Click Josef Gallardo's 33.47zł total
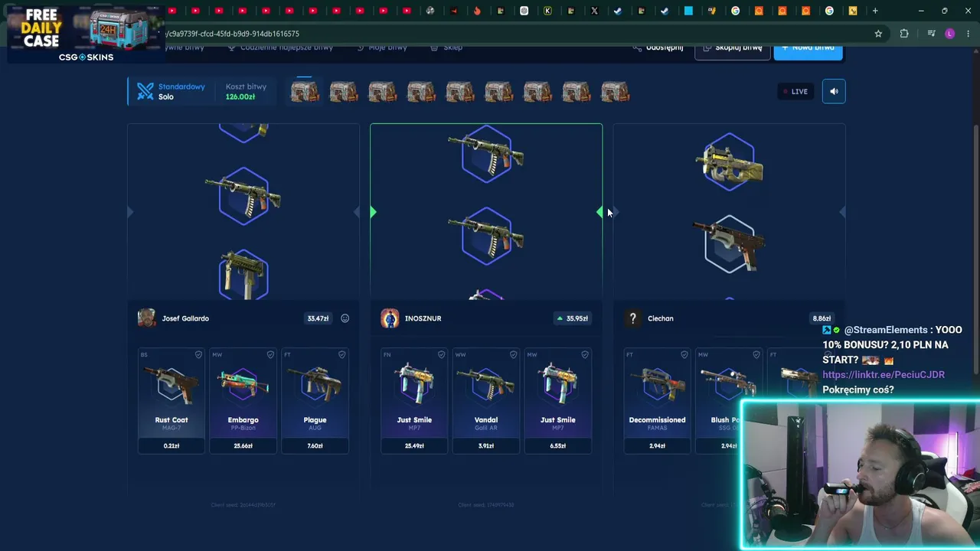980x551 pixels. pyautogui.click(x=318, y=318)
